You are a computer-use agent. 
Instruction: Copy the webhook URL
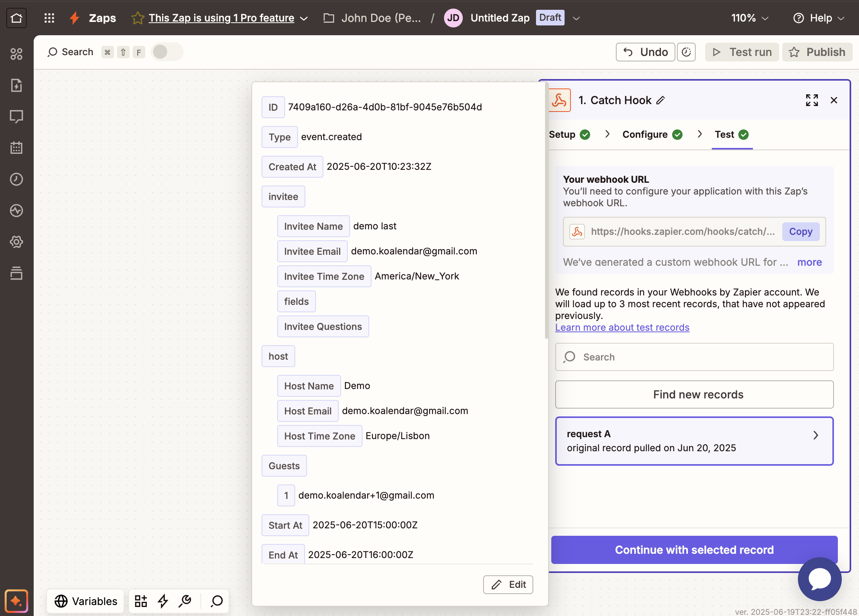coord(801,232)
